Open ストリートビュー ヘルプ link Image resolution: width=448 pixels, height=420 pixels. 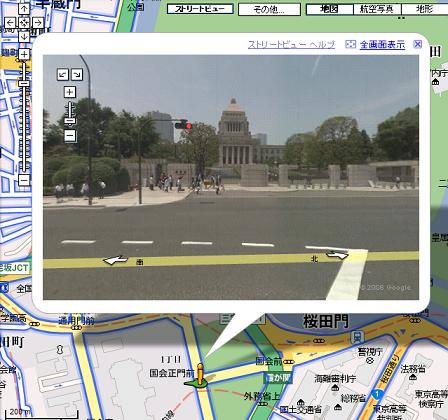[291, 44]
